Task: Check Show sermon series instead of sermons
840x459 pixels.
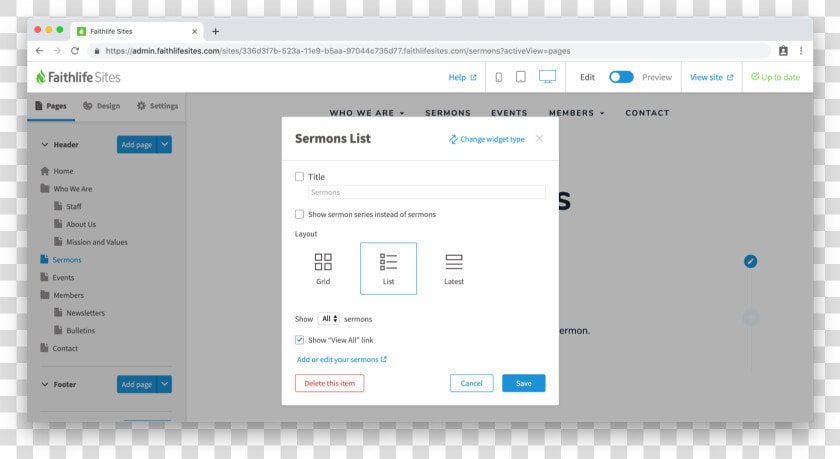Action: (x=299, y=214)
